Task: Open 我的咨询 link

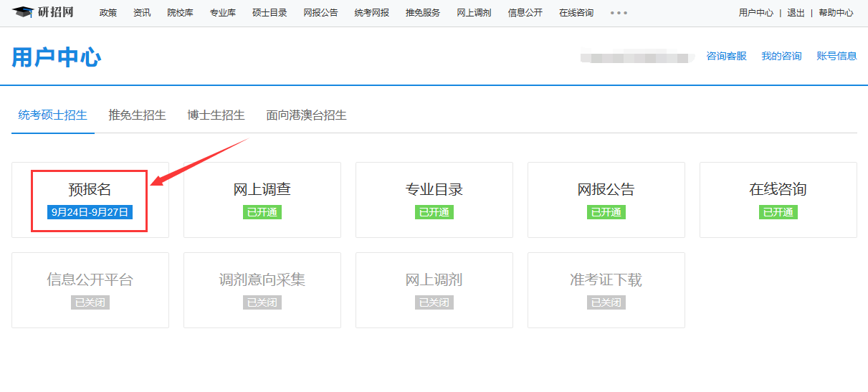Action: click(781, 56)
